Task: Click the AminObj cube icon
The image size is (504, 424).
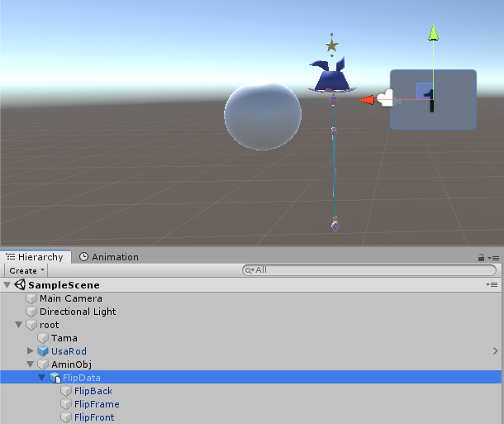Action: [43, 364]
